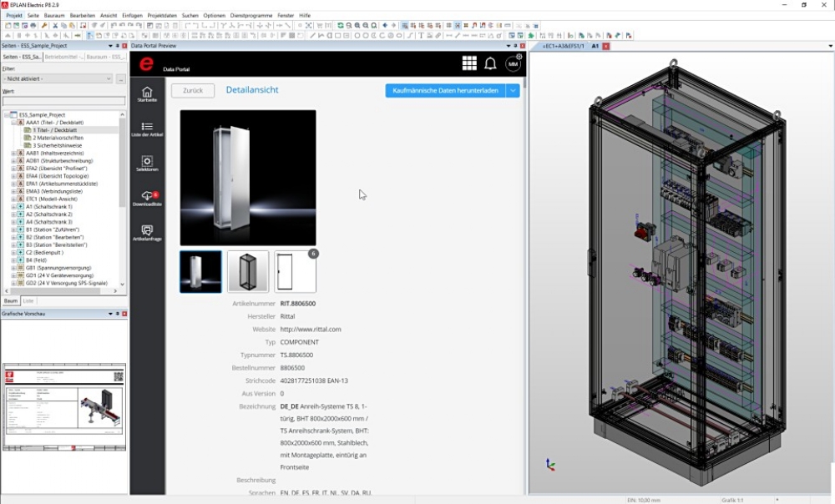The height and width of the screenshot is (504, 835).
Task: Open the apps grid icon in Data Portal
Action: pyautogui.click(x=469, y=64)
